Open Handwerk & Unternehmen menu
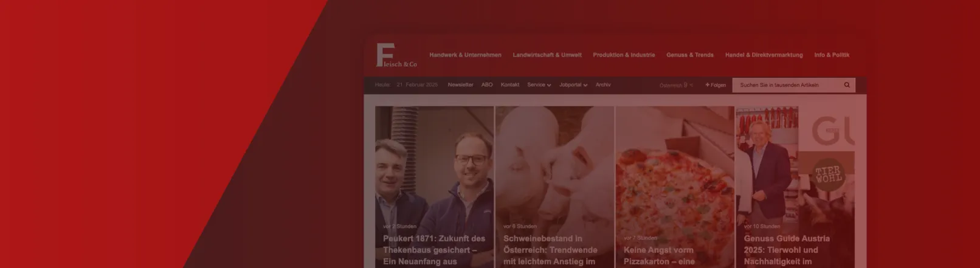 465,55
